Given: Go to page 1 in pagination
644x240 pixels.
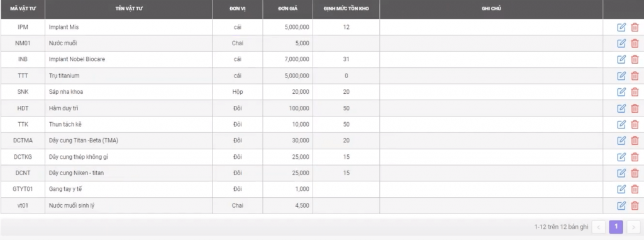Looking at the screenshot, I should point(616,227).
